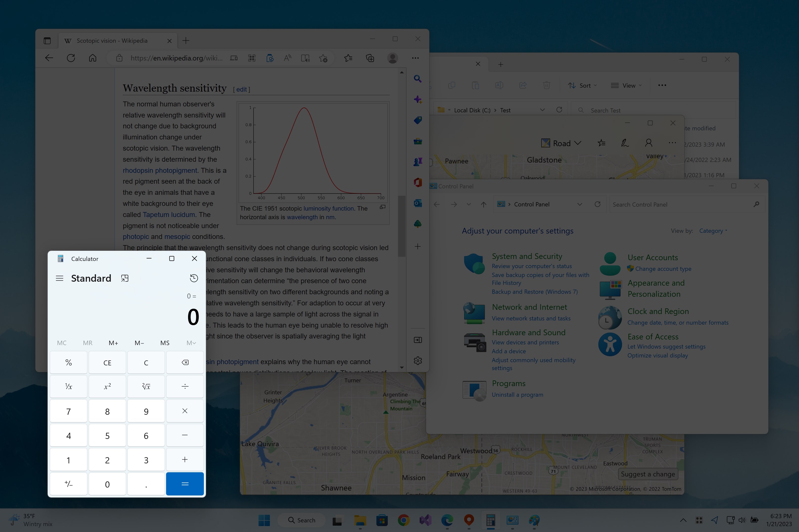Select the Scotopic vision Wikipedia tab
The width and height of the screenshot is (799, 532).
[112, 41]
